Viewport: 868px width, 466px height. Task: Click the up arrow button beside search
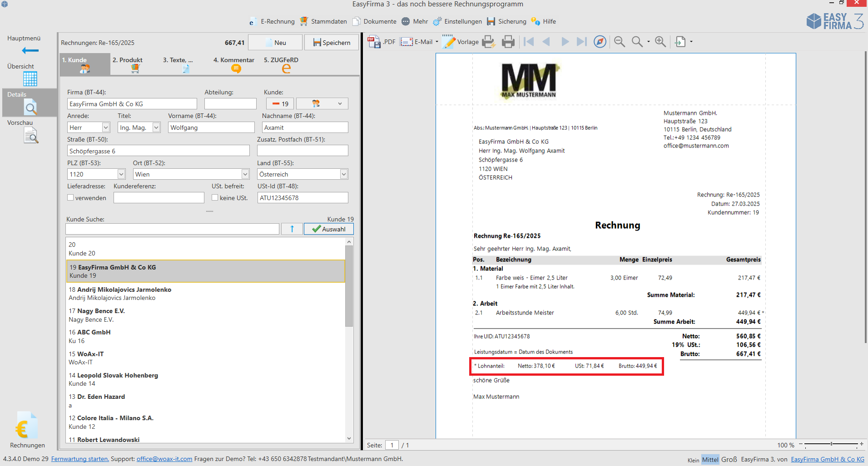click(x=292, y=229)
